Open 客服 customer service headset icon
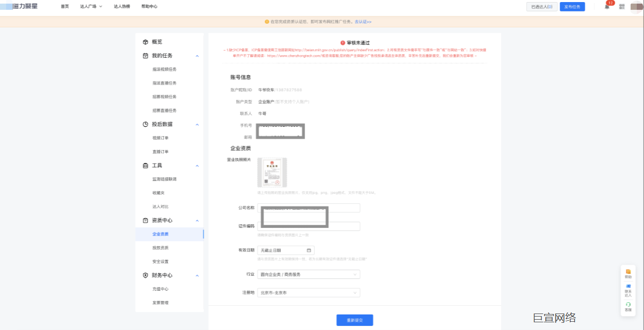Screen dimensions: 644x330 (628, 304)
